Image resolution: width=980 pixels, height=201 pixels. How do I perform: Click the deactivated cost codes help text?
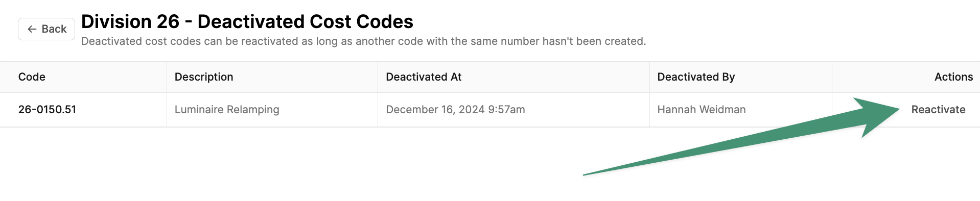point(364,41)
